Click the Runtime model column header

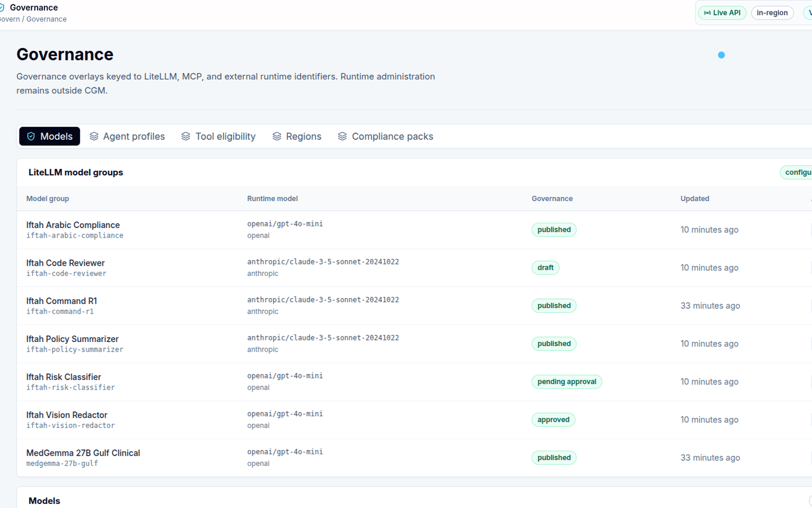coord(272,199)
